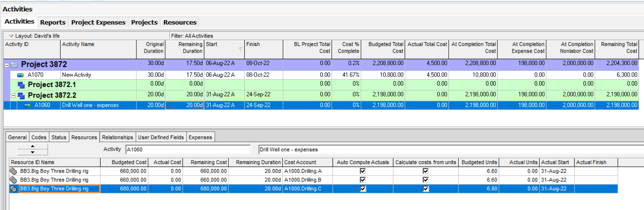The image size is (644, 210).
Task: Click the WBS icon for Project 3872.1
Action: coord(21,85)
